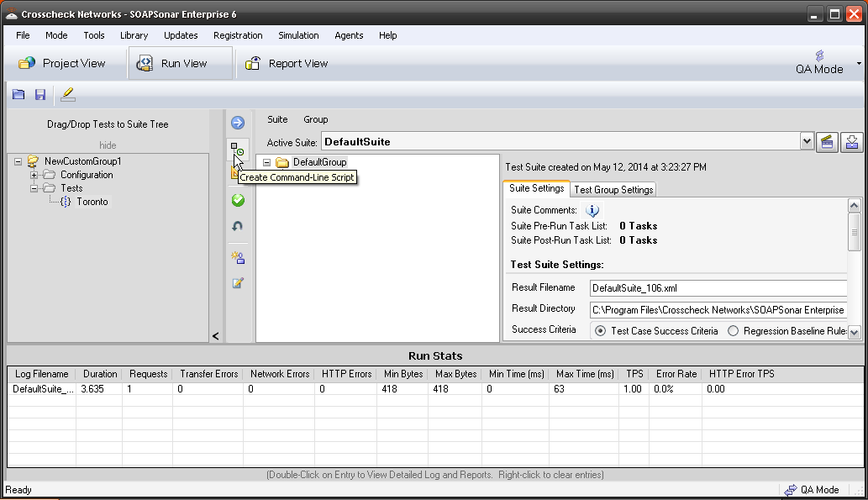Select the DefaultSuite log entry row
The width and height of the screenshot is (868, 500).
pyautogui.click(x=435, y=389)
